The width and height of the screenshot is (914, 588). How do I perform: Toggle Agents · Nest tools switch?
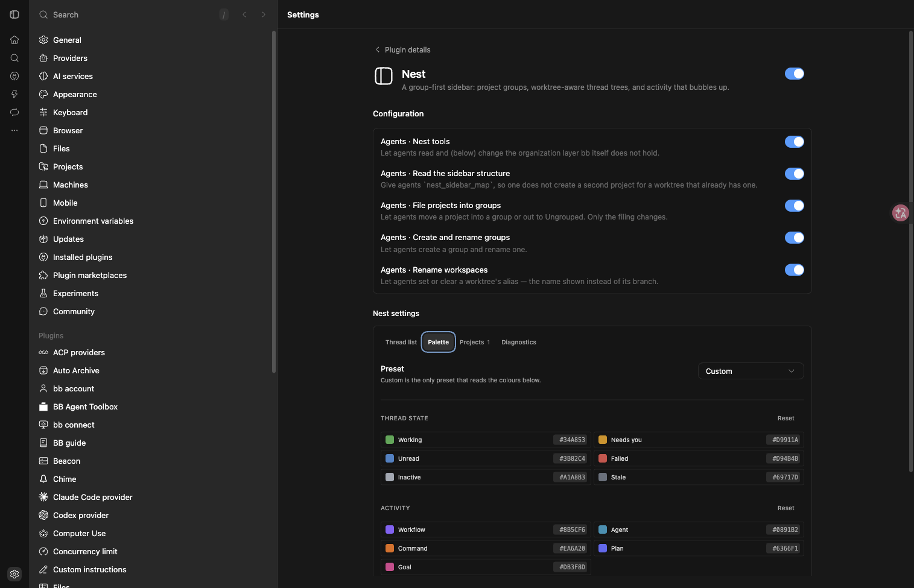795,142
